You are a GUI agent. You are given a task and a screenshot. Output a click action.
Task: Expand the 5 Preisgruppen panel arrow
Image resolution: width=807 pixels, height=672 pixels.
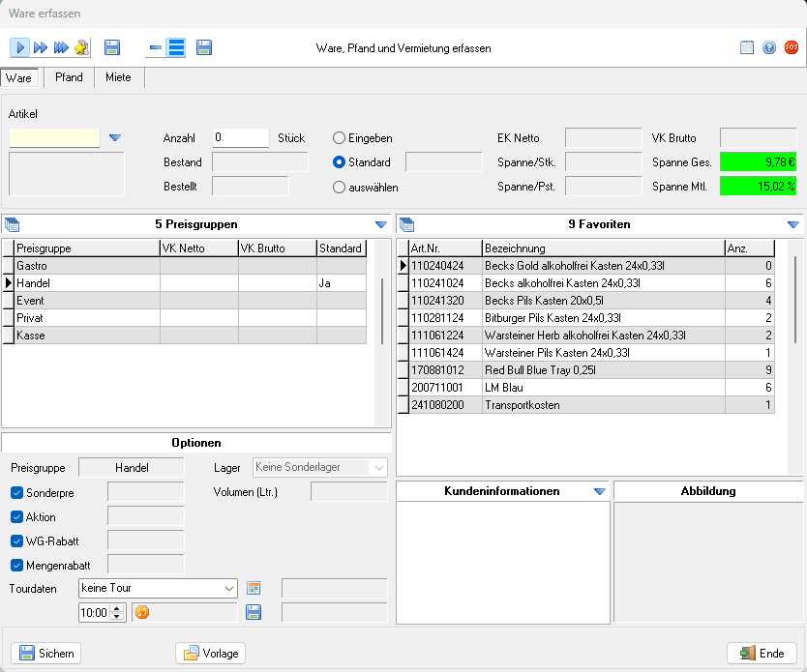click(x=381, y=224)
